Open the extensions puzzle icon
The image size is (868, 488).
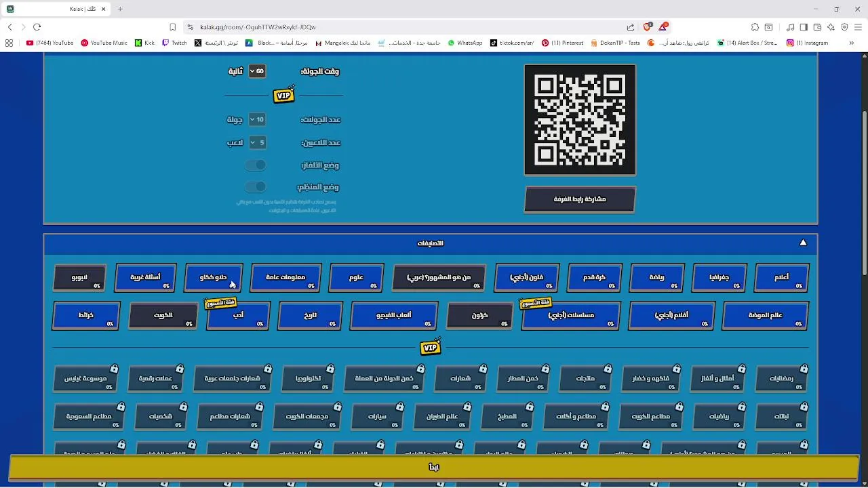755,27
